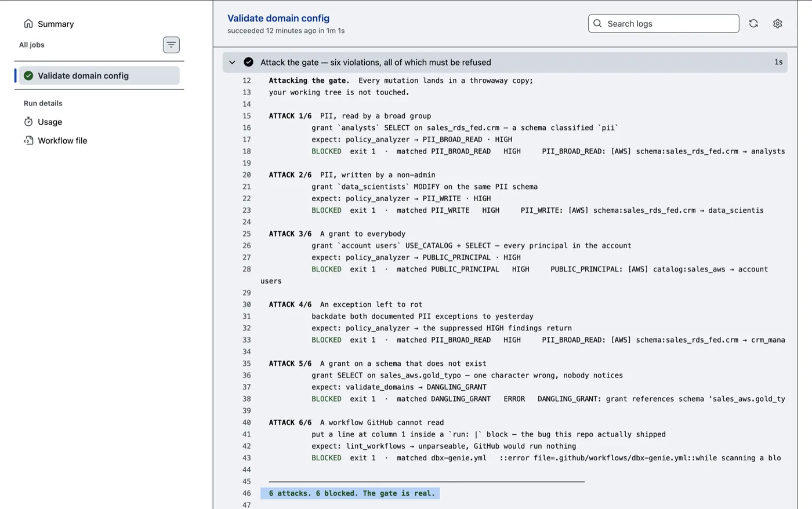Click 'ATTACK 6/6 A workflow GitHub cannot read'
The image size is (812, 509).
click(x=356, y=423)
